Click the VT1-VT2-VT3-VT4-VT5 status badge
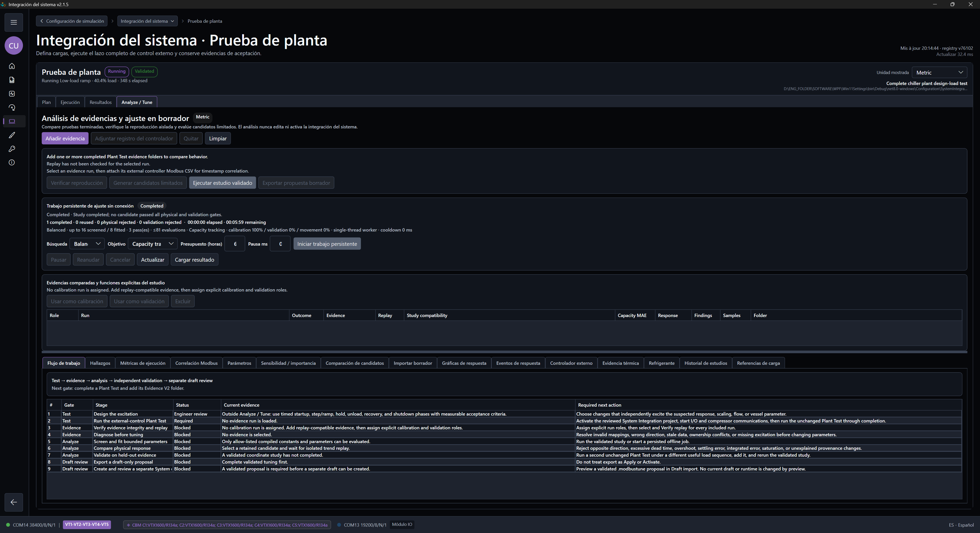This screenshot has height=533, width=980. click(x=87, y=525)
